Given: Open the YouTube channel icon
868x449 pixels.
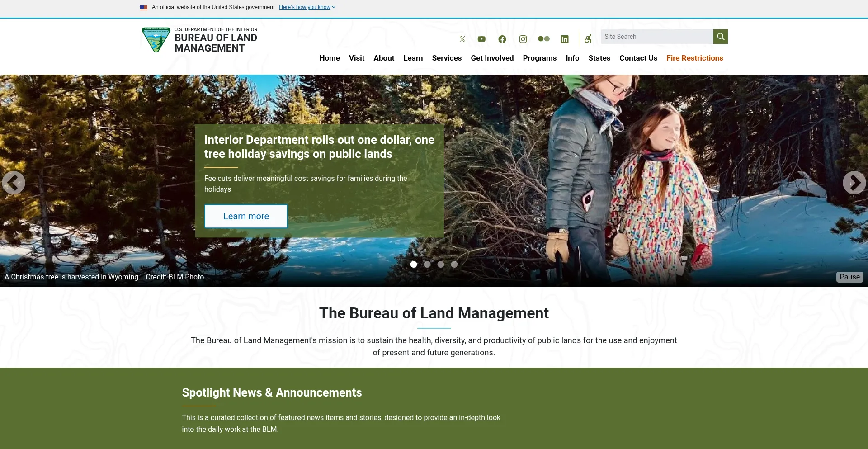Looking at the screenshot, I should pyautogui.click(x=481, y=39).
